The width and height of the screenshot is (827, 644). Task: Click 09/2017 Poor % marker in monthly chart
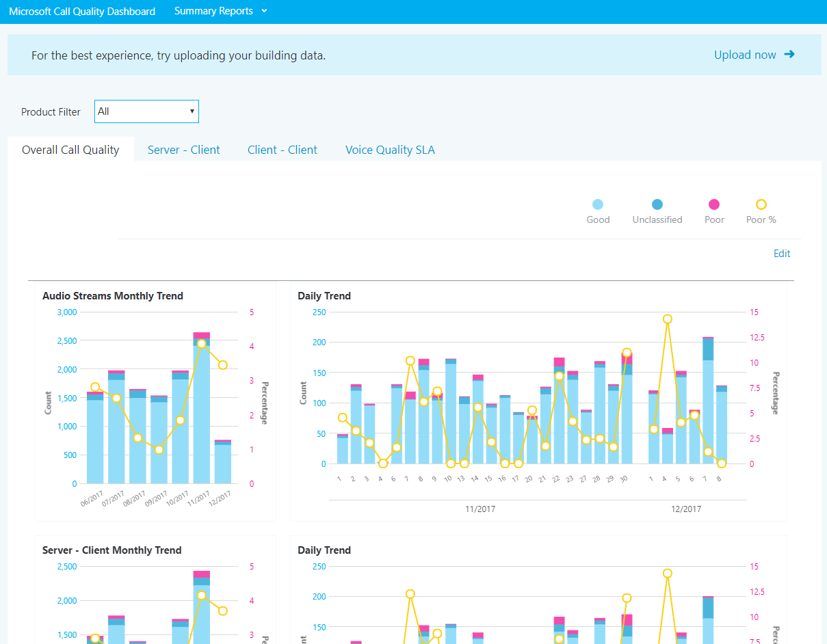(x=159, y=450)
